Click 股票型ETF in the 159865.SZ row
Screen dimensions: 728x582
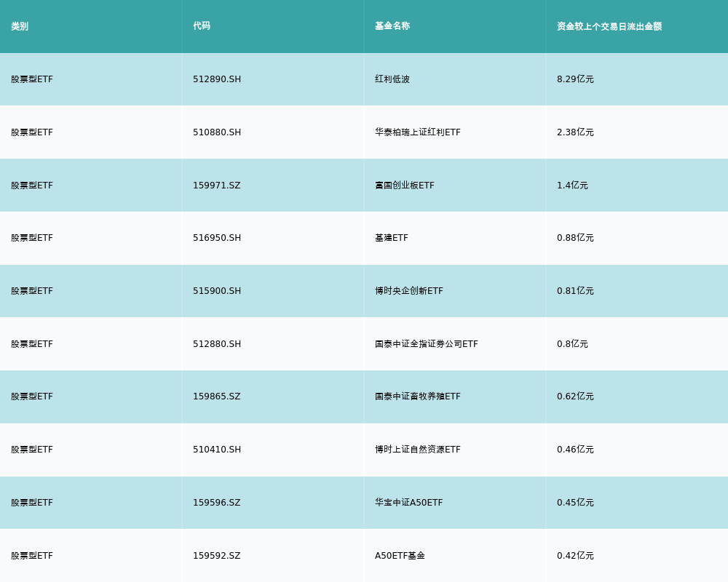[x=32, y=396]
